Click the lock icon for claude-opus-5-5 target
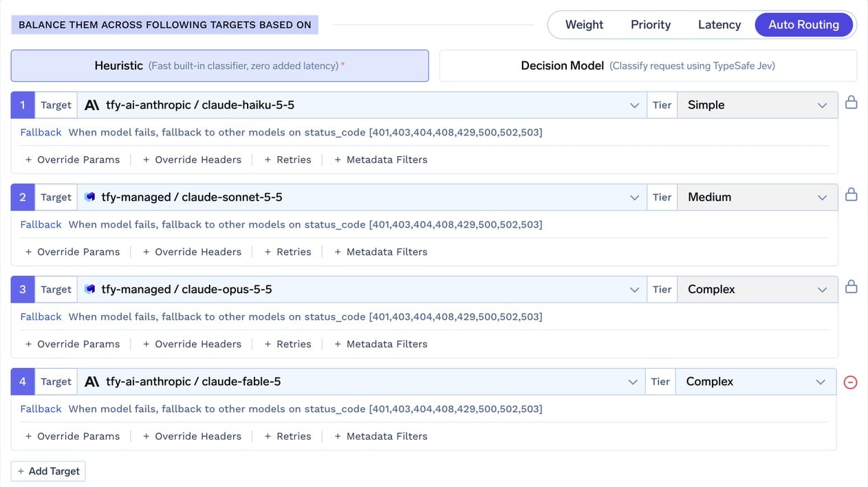The image size is (868, 487). (x=851, y=287)
